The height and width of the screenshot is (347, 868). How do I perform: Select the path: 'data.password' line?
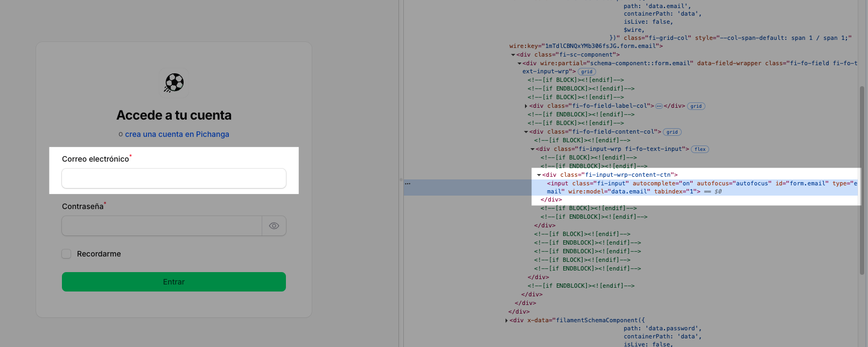[662, 329]
